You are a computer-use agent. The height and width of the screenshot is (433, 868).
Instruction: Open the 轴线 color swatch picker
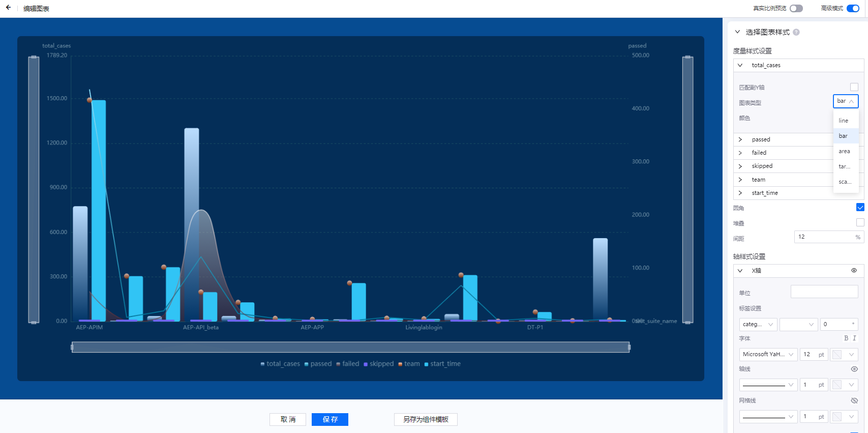(844, 385)
